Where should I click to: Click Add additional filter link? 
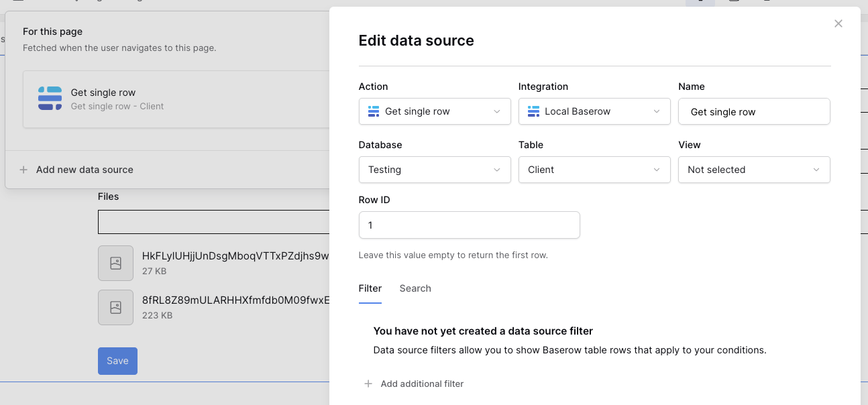click(422, 384)
